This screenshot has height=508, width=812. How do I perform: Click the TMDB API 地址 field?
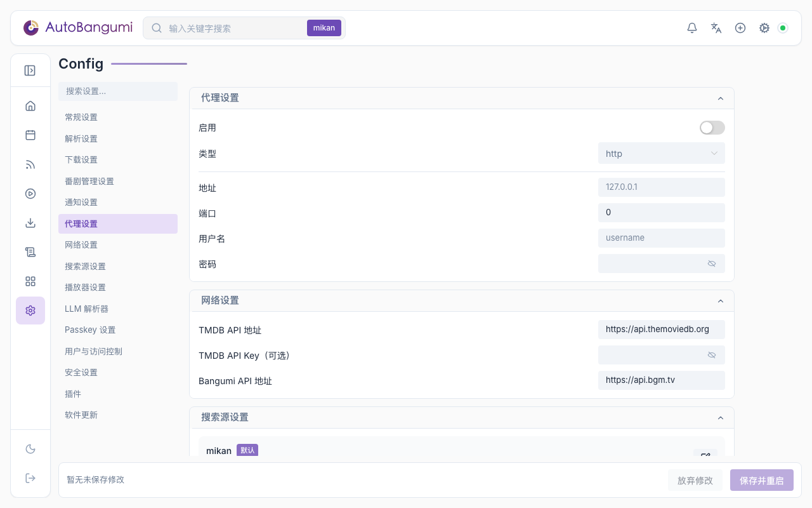tap(662, 330)
